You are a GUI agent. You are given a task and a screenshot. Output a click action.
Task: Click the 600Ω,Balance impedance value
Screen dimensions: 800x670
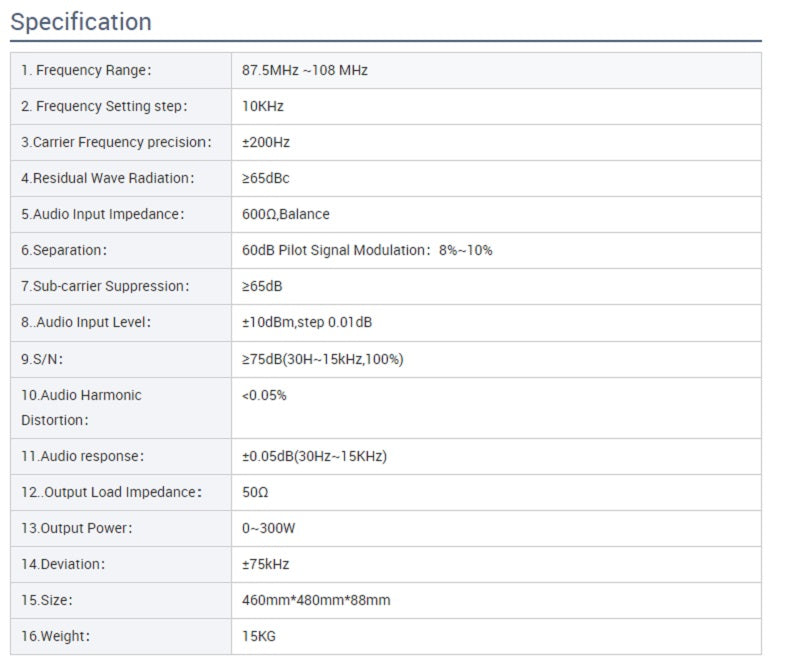[285, 214]
